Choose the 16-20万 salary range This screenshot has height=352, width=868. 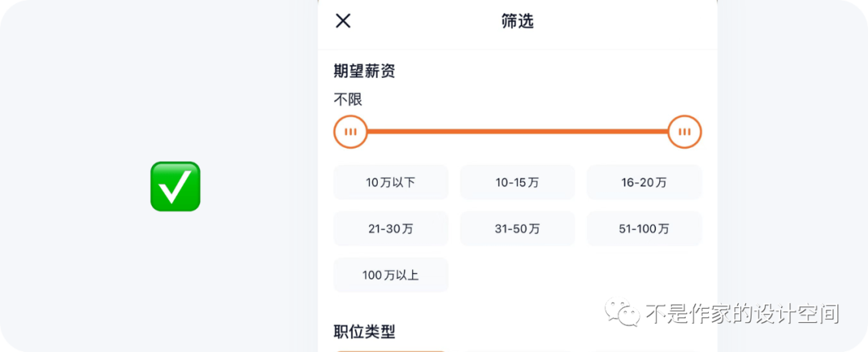coord(644,182)
